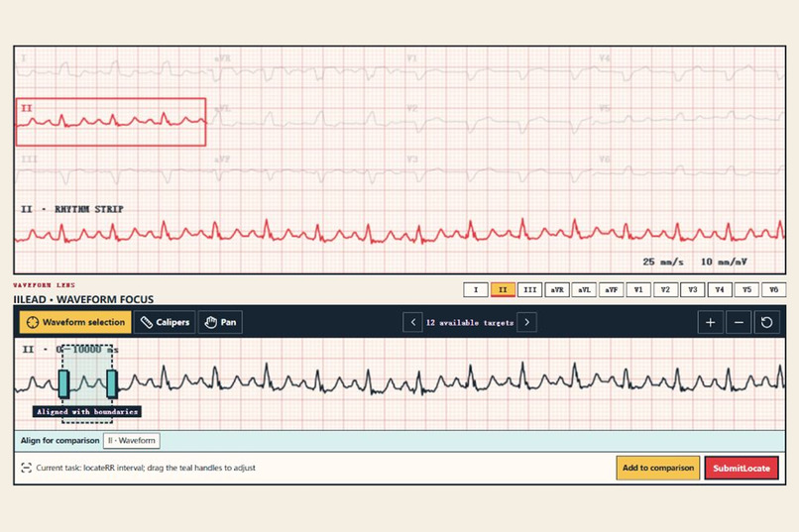
Task: Select lead III tab
Action: point(530,289)
